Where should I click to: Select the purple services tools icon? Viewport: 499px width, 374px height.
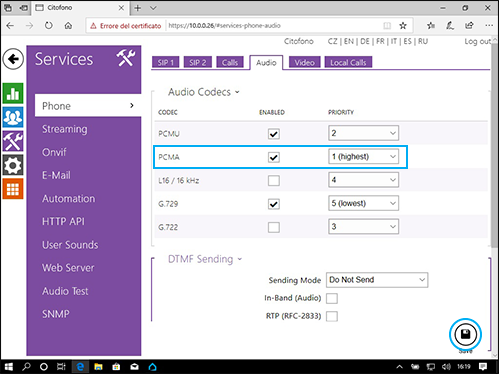(x=13, y=141)
